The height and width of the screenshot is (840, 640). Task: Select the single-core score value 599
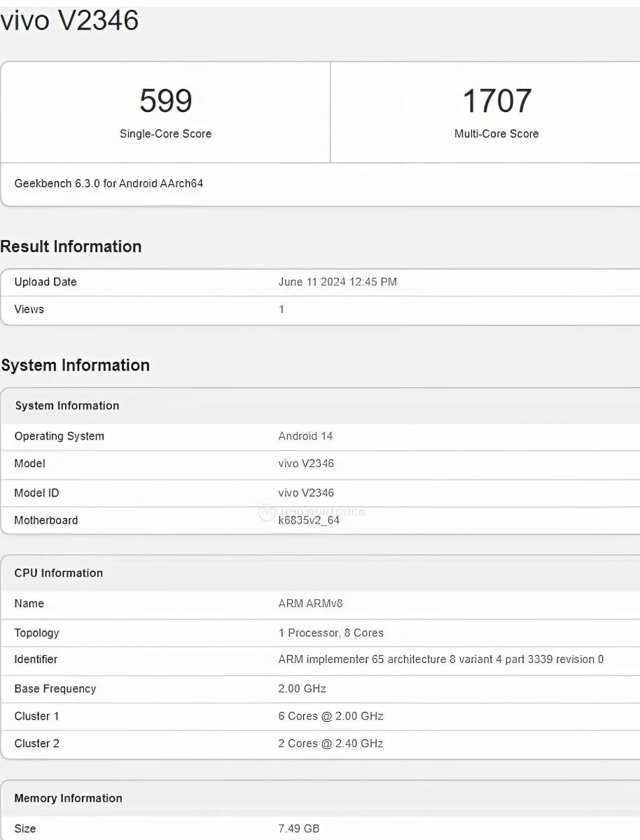(165, 101)
